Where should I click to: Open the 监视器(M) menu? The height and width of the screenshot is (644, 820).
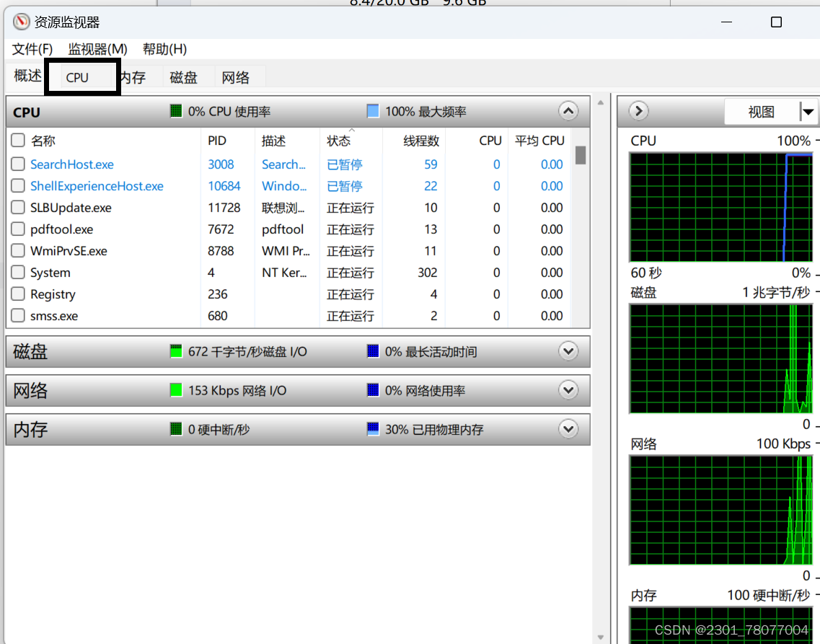coord(98,49)
